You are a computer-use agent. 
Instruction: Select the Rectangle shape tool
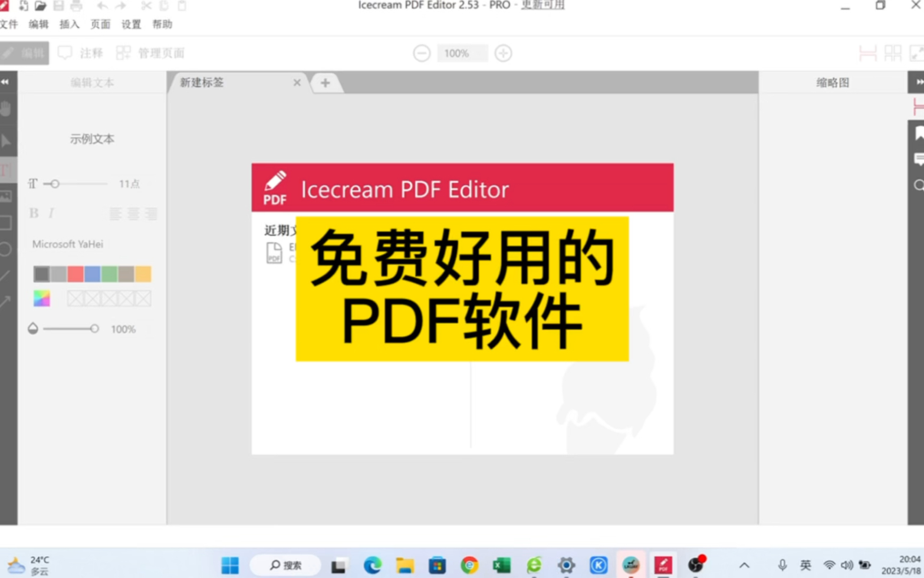(x=6, y=223)
